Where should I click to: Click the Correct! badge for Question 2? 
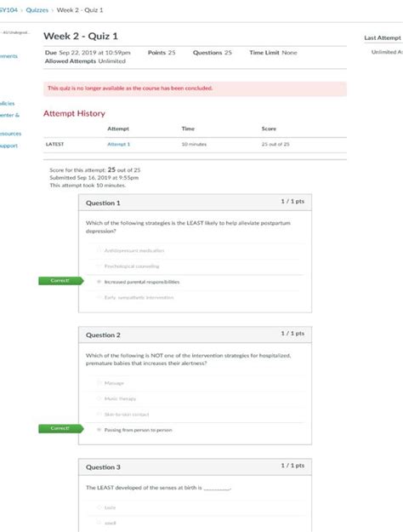(60, 428)
